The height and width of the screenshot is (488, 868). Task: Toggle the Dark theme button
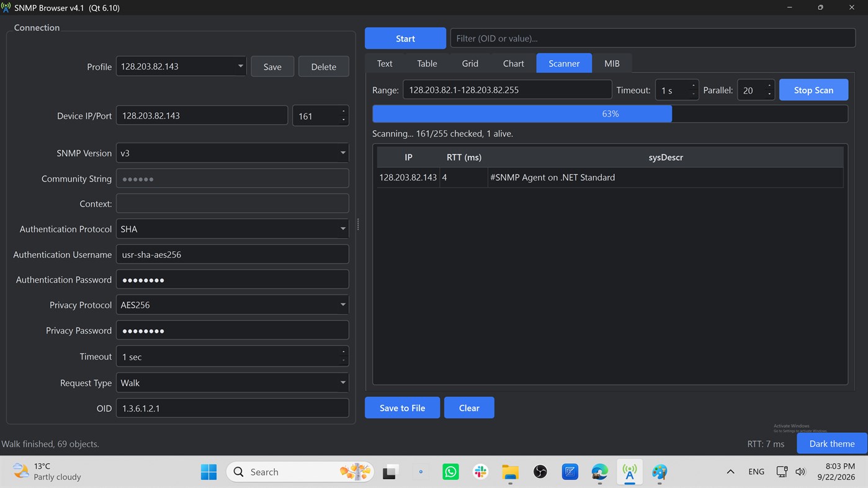pos(832,444)
